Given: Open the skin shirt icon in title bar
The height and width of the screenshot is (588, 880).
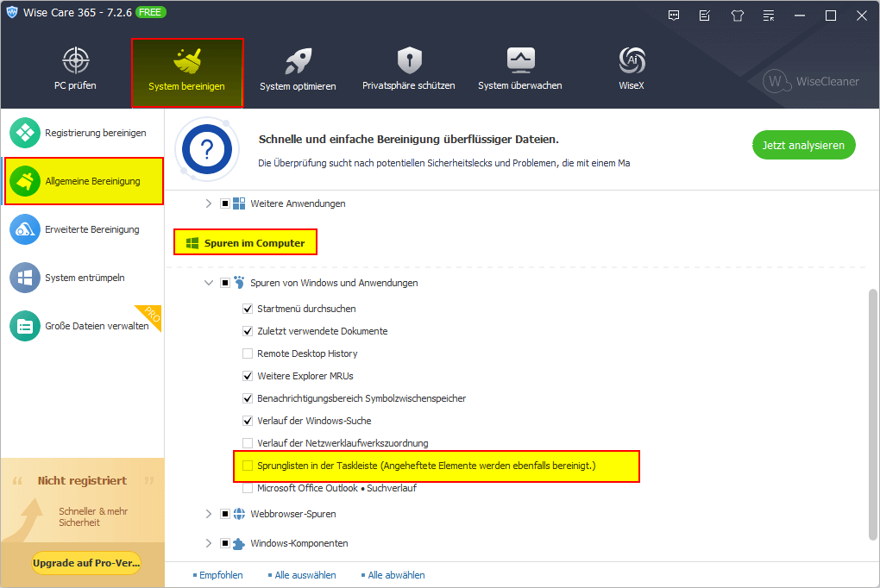Looking at the screenshot, I should [737, 16].
